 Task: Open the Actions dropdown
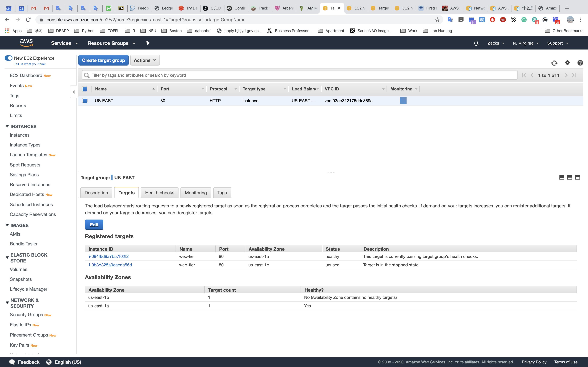tap(145, 60)
